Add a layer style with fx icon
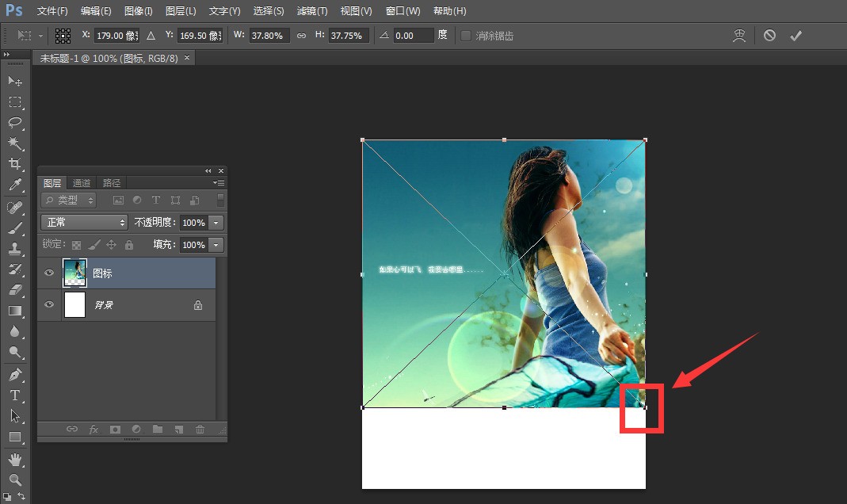The height and width of the screenshot is (504, 847). tap(93, 429)
